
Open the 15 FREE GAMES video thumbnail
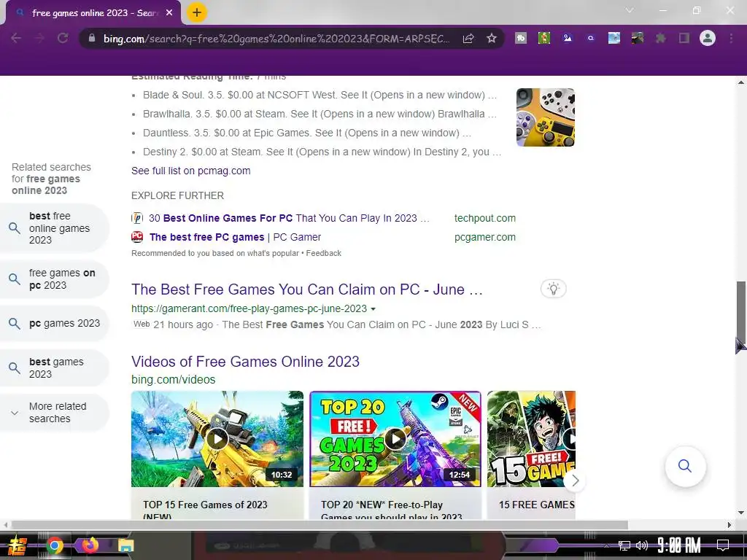tap(531, 438)
